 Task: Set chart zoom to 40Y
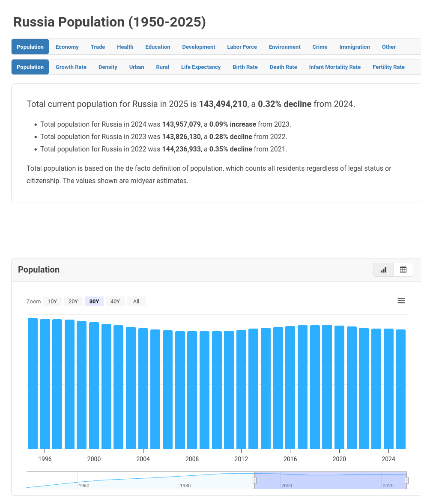click(x=115, y=301)
